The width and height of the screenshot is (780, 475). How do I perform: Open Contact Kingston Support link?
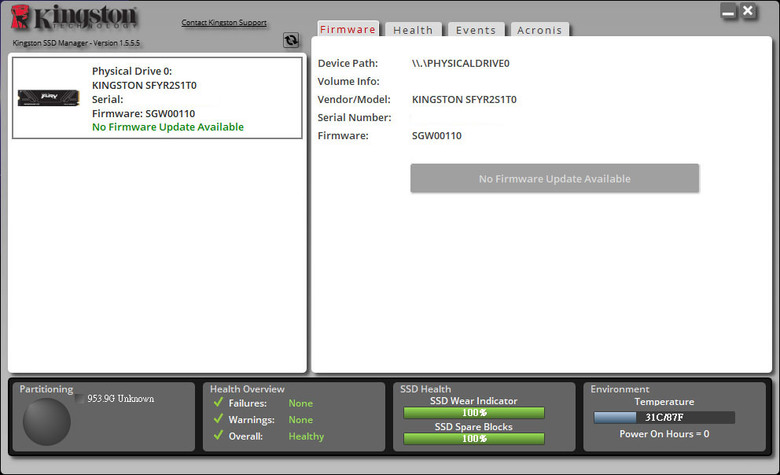pyautogui.click(x=224, y=22)
